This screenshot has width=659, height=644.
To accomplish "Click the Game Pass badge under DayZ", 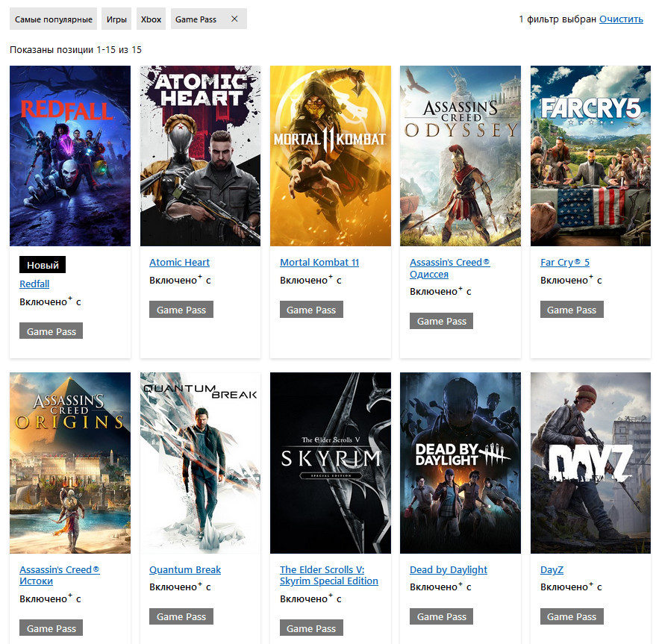I will point(572,616).
